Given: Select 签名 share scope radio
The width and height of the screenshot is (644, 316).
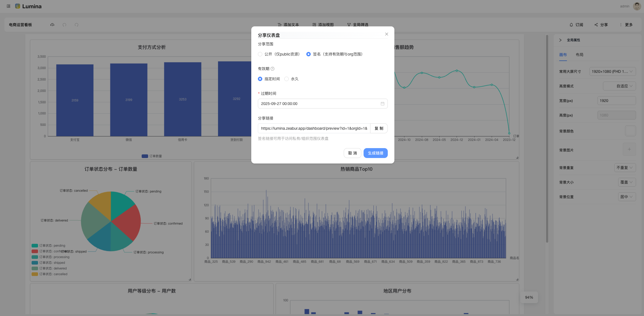Looking at the screenshot, I should pyautogui.click(x=309, y=54).
